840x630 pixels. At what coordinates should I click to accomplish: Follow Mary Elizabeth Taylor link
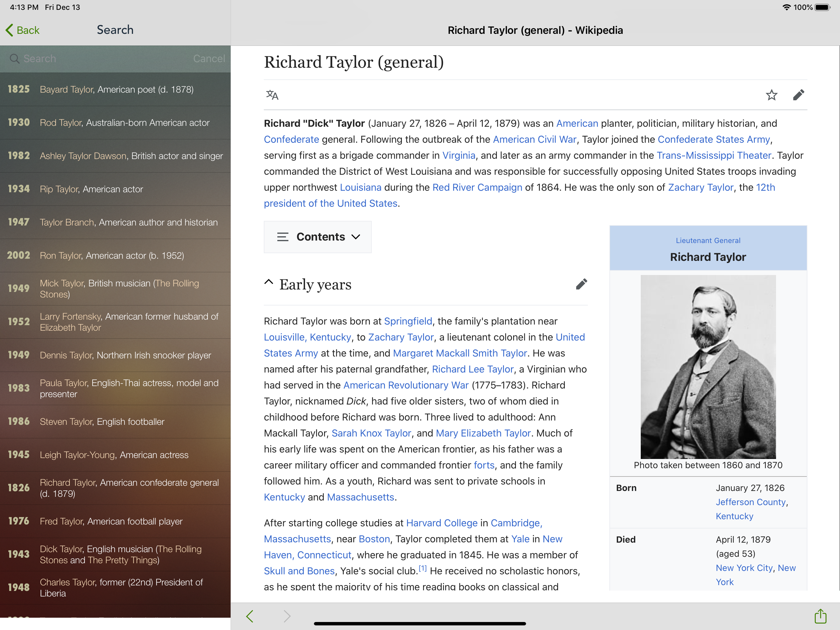483,433
